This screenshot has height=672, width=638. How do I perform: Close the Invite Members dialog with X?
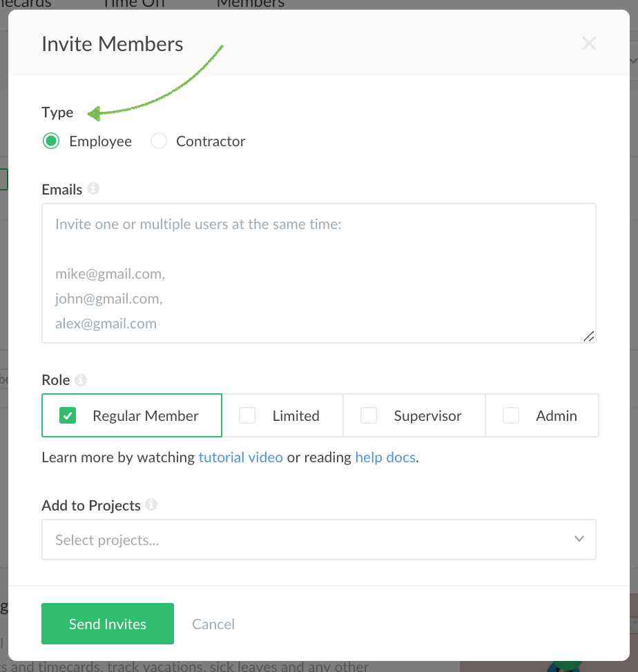click(x=588, y=44)
